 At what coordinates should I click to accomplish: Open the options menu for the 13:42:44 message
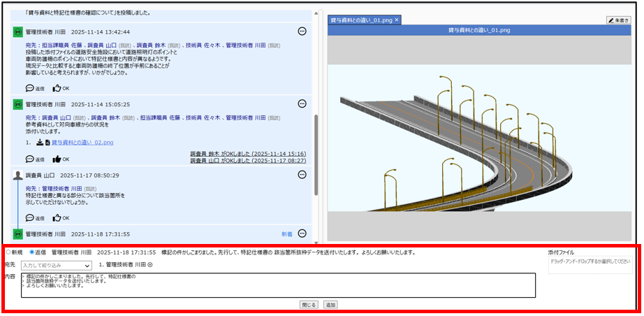[302, 31]
